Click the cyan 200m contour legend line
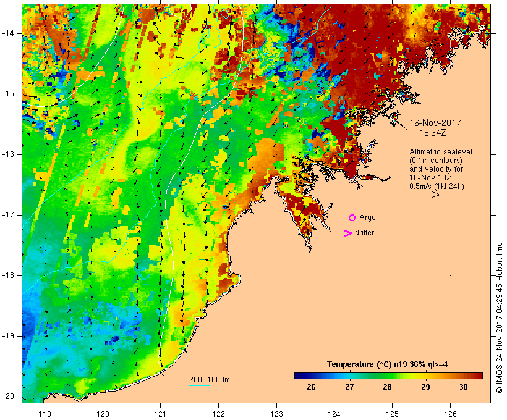The height and width of the screenshot is (420, 507). point(200,385)
